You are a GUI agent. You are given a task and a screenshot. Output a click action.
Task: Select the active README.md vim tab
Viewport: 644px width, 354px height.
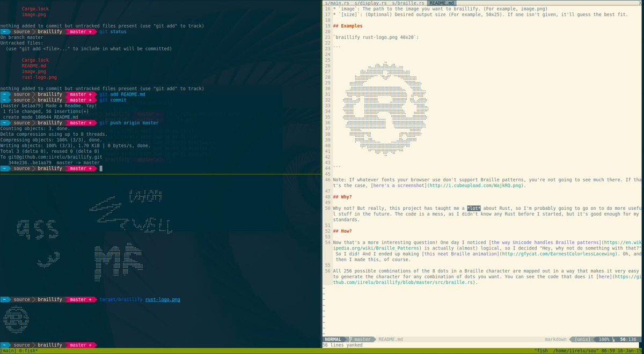click(x=441, y=3)
